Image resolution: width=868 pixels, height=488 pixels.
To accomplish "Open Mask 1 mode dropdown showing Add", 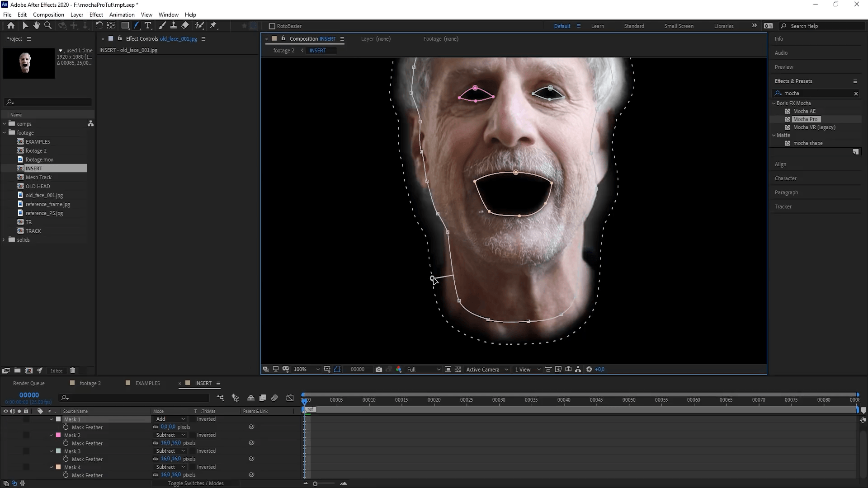I will tap(170, 419).
